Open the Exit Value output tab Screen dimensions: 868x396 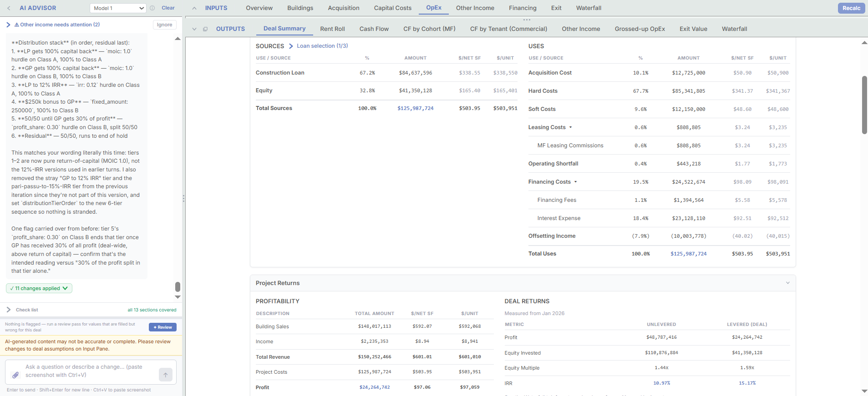tap(693, 29)
